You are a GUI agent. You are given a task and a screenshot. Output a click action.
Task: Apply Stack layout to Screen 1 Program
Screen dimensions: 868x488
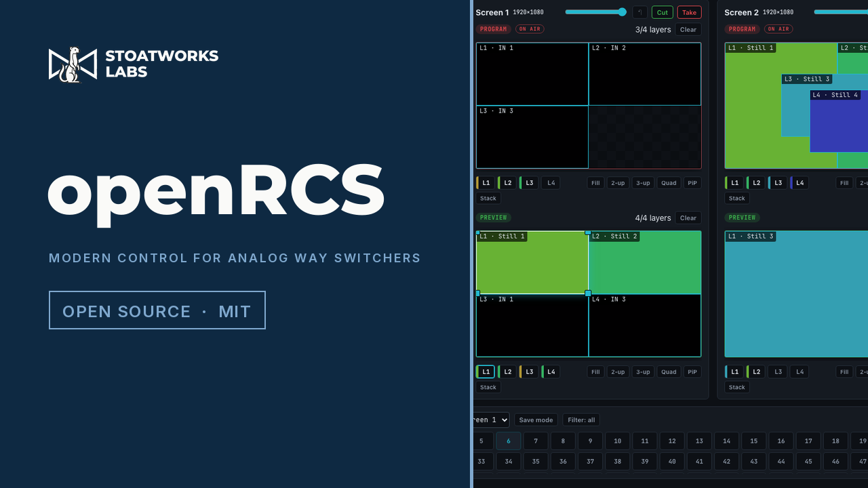click(x=488, y=199)
